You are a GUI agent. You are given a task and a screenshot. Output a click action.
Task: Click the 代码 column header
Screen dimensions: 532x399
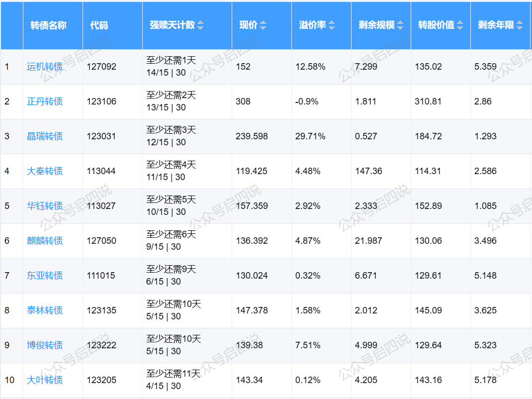99,25
